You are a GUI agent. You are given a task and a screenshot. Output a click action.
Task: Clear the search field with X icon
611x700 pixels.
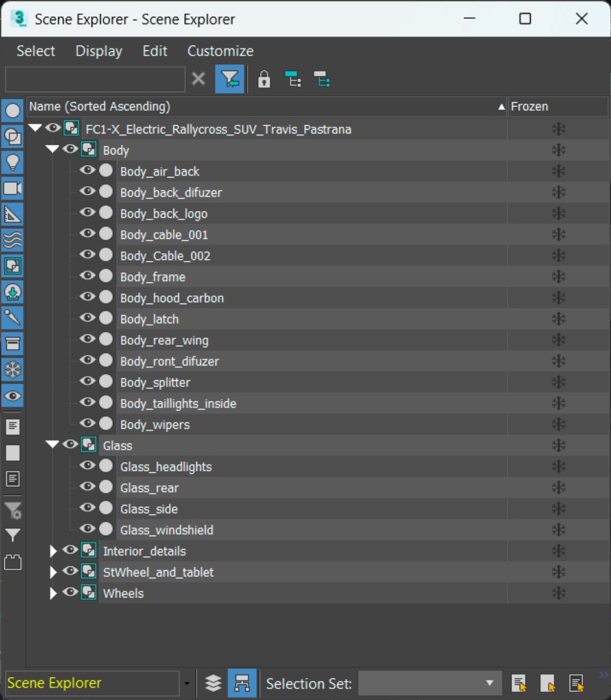198,79
